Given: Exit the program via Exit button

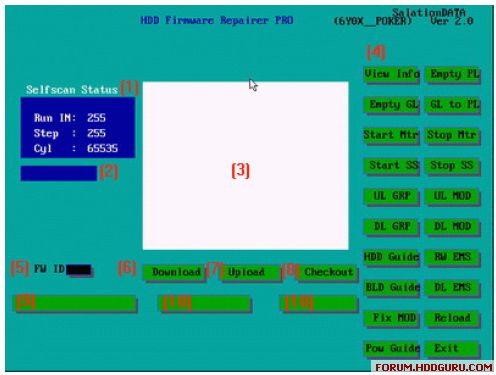Looking at the screenshot, I should tap(452, 349).
